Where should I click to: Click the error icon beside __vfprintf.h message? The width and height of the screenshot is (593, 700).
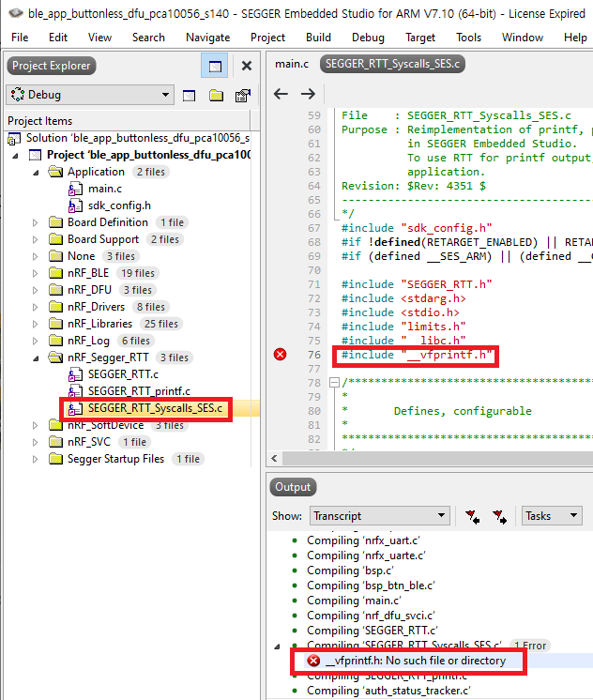click(313, 661)
